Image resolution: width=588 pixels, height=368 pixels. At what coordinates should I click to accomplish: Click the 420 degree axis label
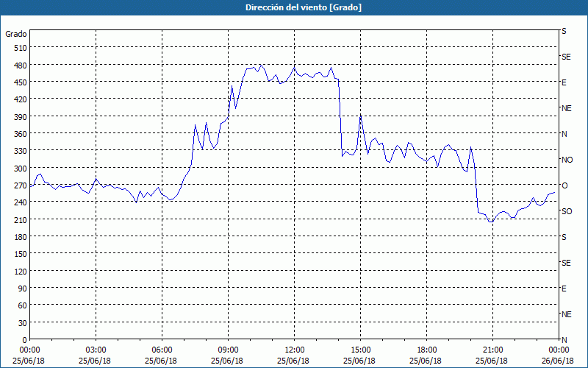click(x=21, y=99)
